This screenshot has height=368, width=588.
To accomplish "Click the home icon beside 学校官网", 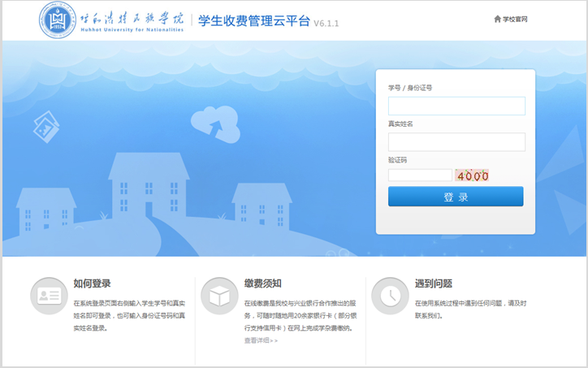I will [497, 19].
